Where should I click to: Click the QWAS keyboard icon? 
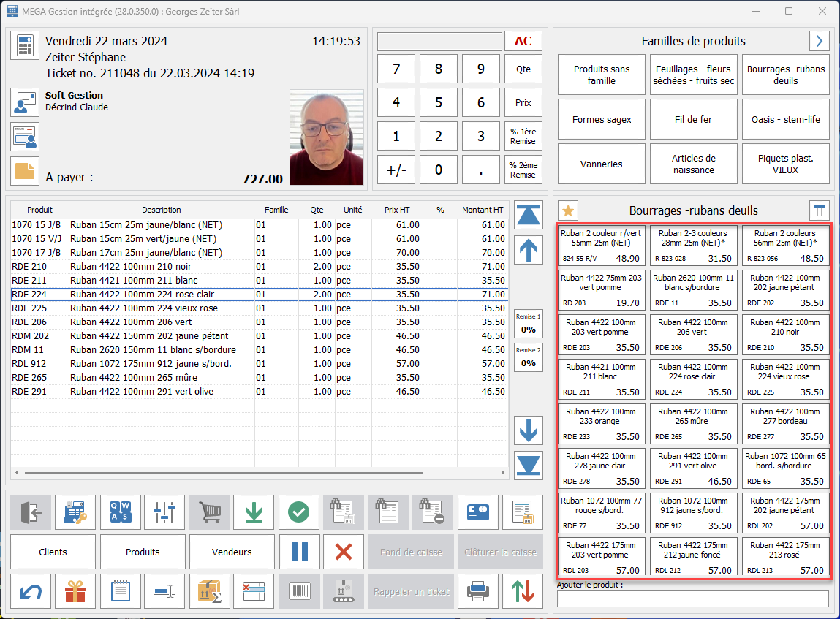coord(120,512)
